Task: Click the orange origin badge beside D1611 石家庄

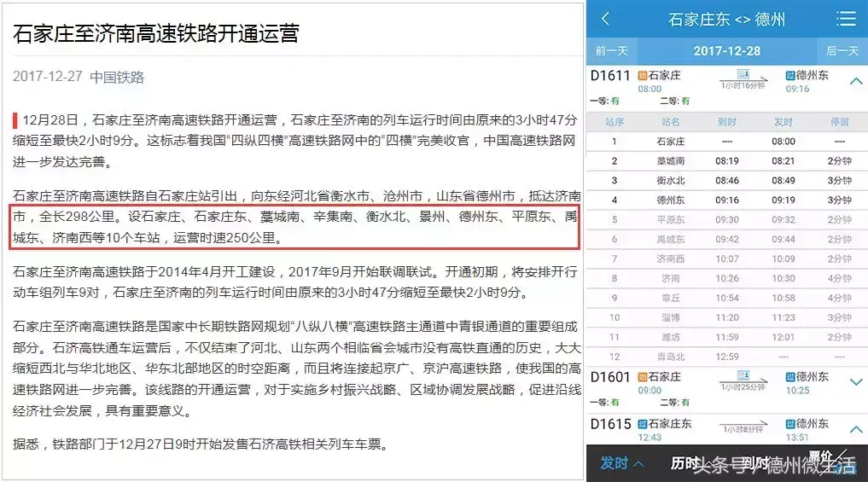Action: (x=643, y=76)
